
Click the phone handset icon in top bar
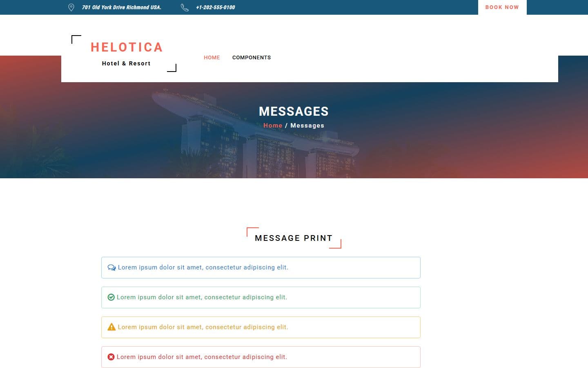click(185, 7)
